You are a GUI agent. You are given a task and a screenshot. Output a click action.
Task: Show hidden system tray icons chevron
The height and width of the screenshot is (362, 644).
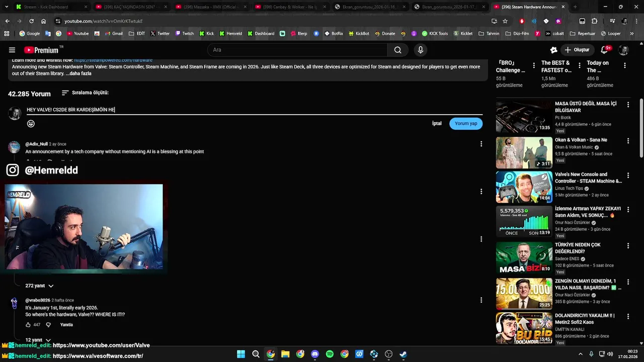[x=580, y=354]
